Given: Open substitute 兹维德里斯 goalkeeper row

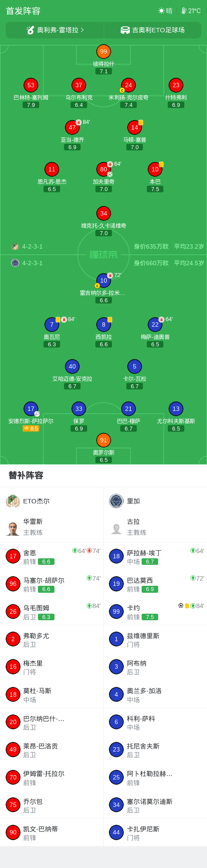Looking at the screenshot, I should tap(155, 639).
